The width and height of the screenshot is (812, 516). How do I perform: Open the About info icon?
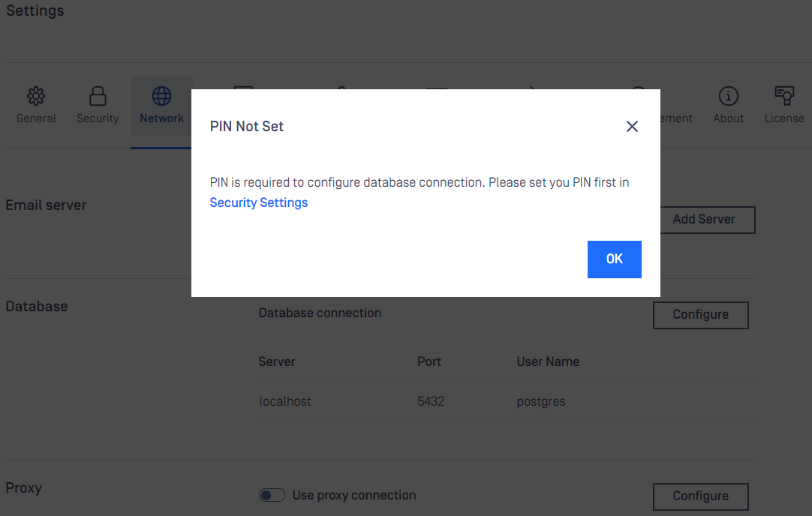click(x=728, y=96)
